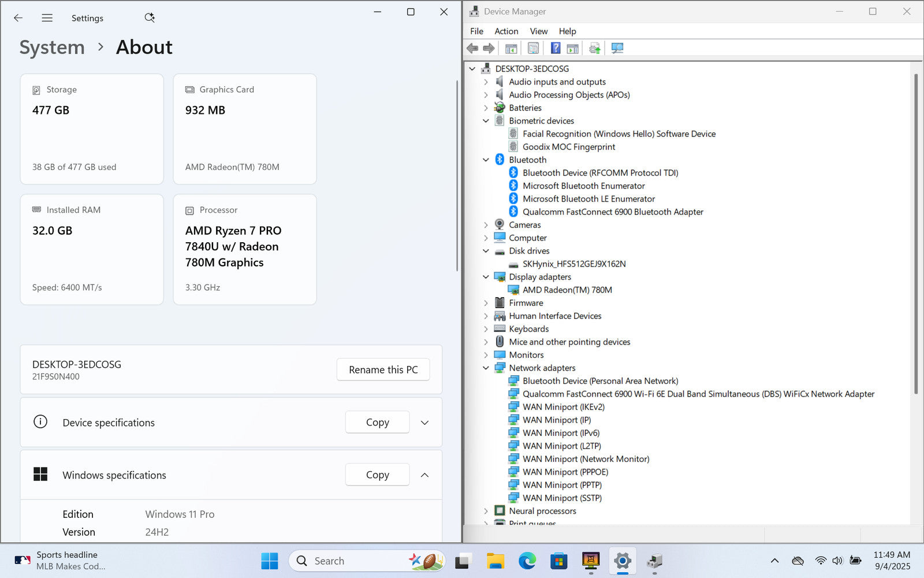Image resolution: width=924 pixels, height=578 pixels.
Task: Open Sports headline widget on taskbar
Action: [x=59, y=561]
